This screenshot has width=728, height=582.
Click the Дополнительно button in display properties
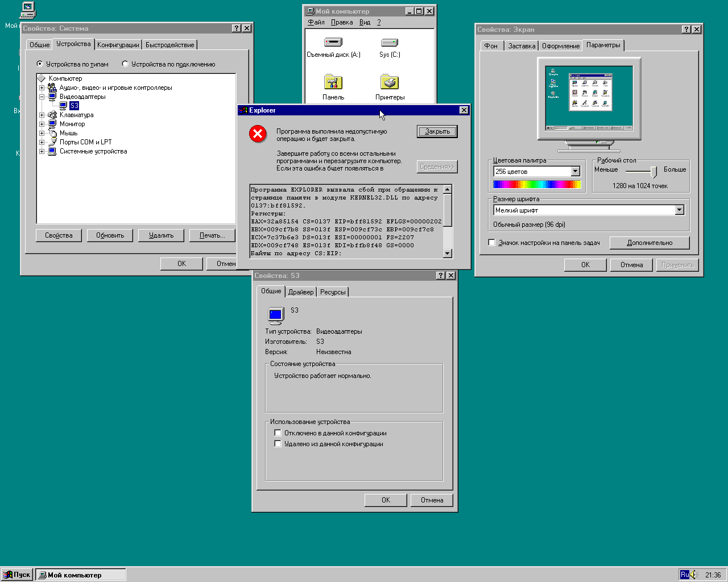coord(650,243)
